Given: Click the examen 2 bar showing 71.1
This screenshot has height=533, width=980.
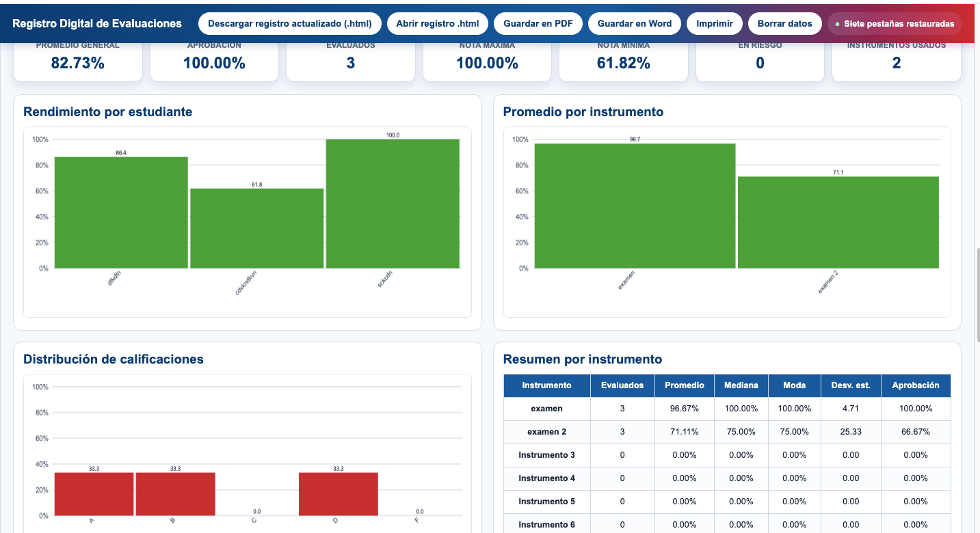Looking at the screenshot, I should pos(838,222).
